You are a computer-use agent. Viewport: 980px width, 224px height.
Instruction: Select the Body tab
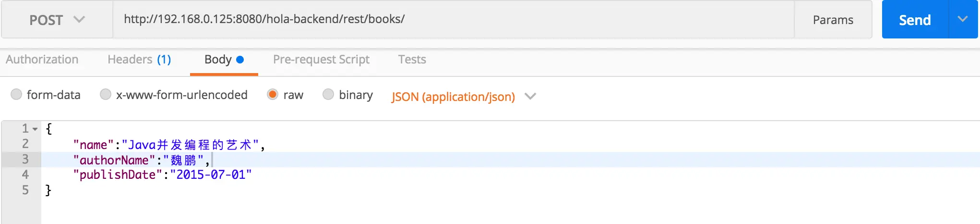[218, 59]
